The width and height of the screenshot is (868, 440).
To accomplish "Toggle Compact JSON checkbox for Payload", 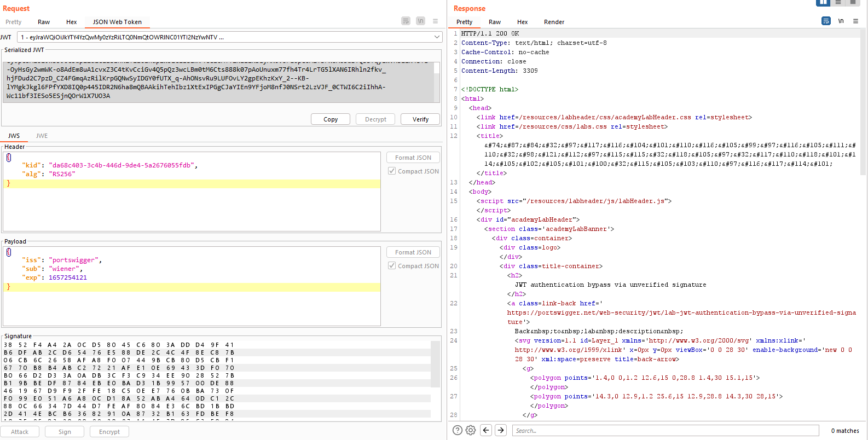I will (392, 266).
